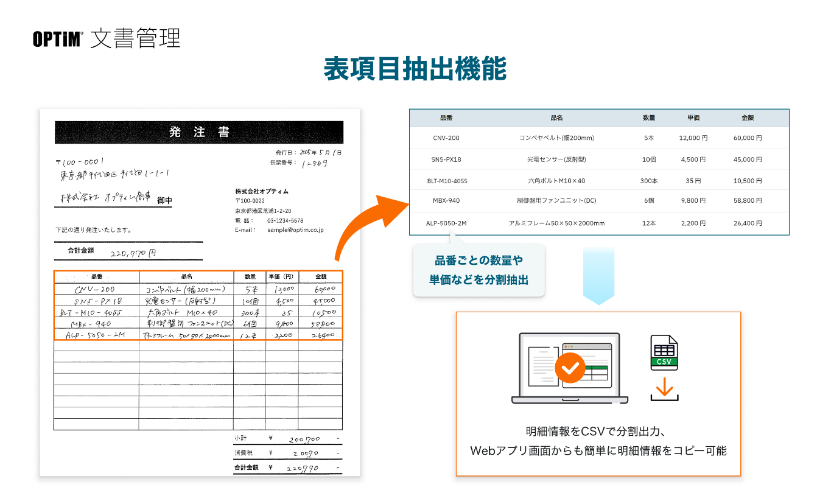
Task: Click the 品番ごとの数量や単価 callout bubble
Action: [x=479, y=270]
